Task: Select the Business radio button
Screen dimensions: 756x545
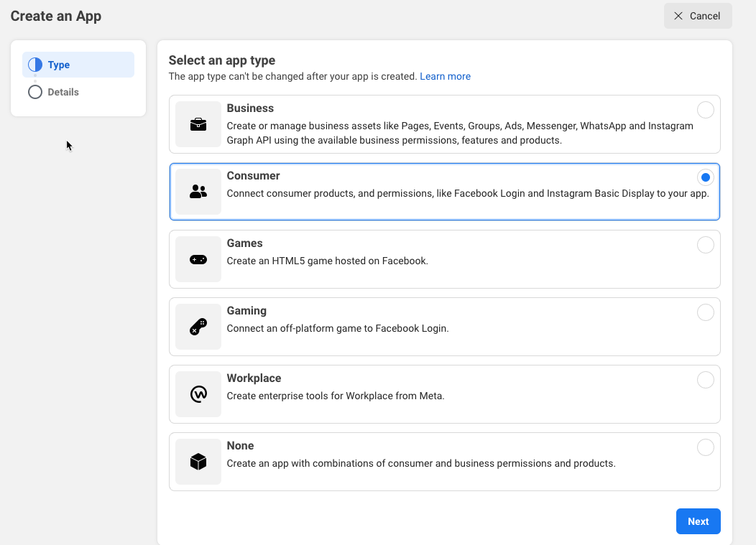Action: click(x=706, y=110)
